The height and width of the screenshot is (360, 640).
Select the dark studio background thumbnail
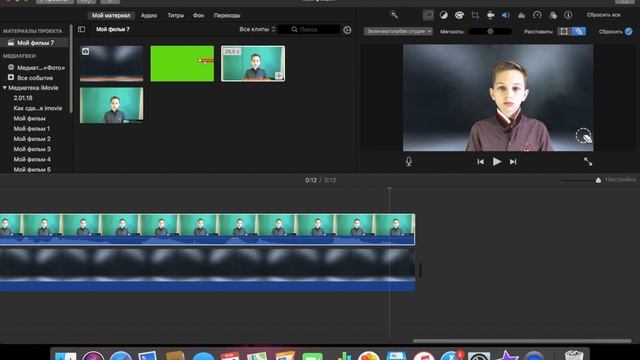tap(111, 64)
